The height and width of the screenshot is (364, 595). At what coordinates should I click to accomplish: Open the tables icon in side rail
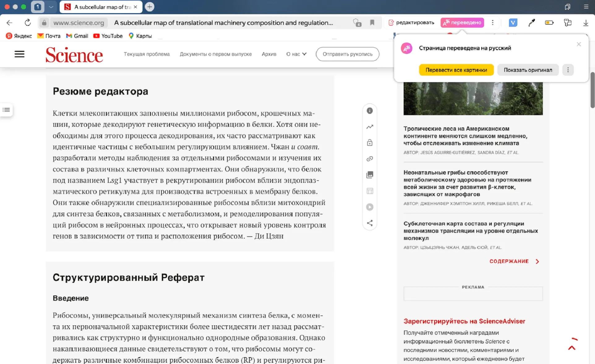click(370, 191)
